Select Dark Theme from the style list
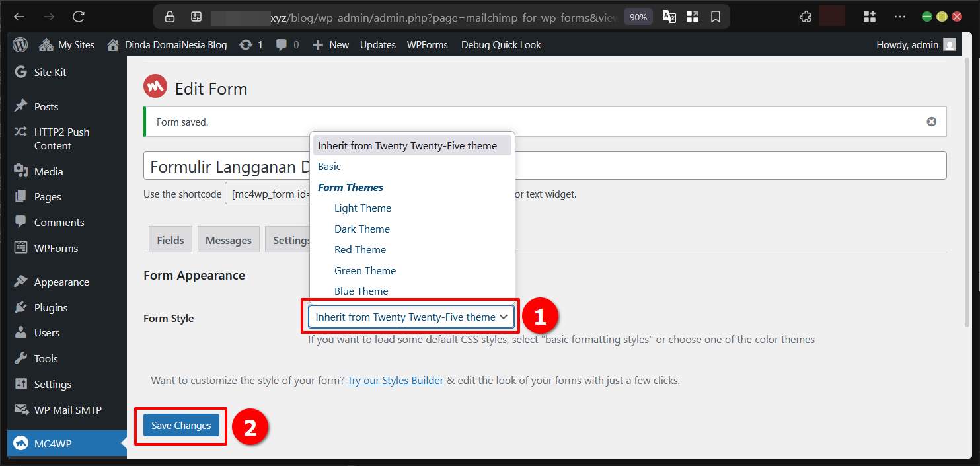The height and width of the screenshot is (466, 980). coord(362,229)
